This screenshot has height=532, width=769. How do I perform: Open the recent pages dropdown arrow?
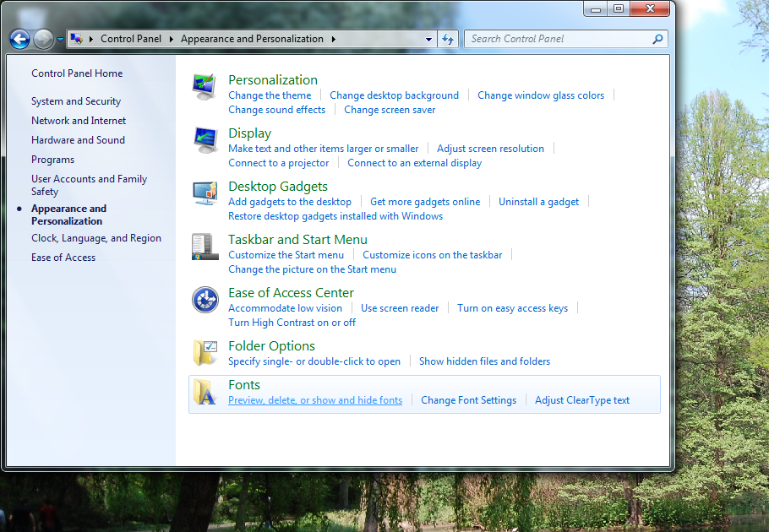(60, 39)
